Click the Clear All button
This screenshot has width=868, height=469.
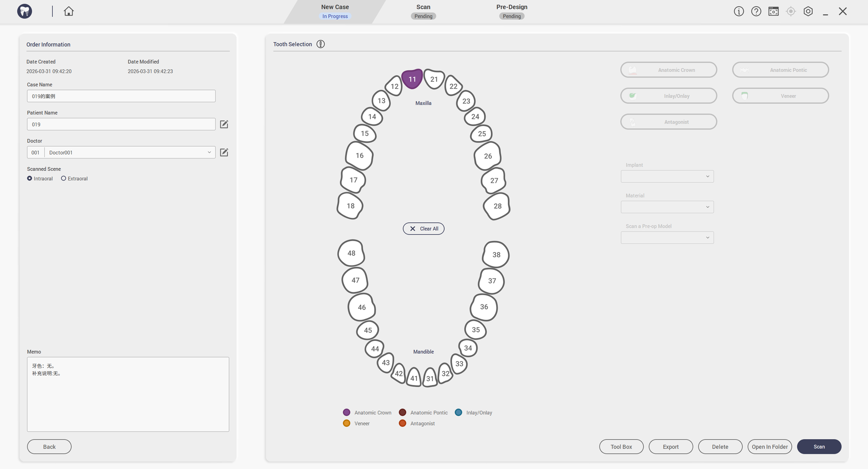click(x=423, y=229)
